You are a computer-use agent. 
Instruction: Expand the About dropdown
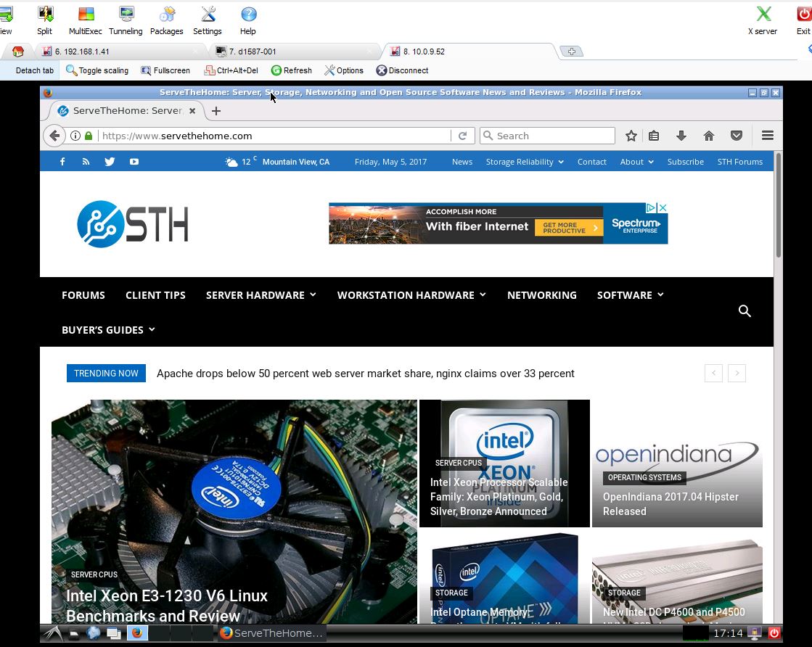(636, 162)
